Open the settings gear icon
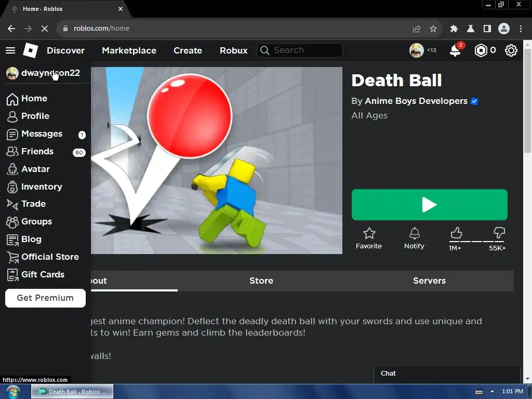The width and height of the screenshot is (532, 399). point(511,50)
